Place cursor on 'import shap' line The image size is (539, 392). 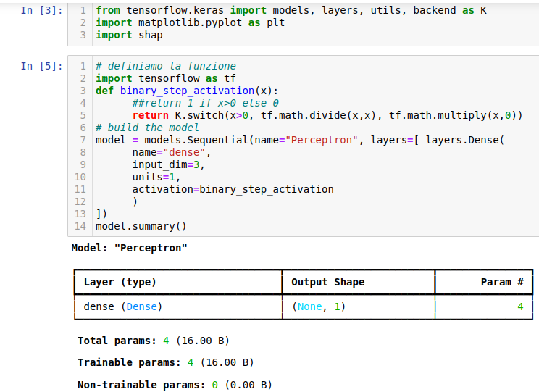tap(129, 35)
